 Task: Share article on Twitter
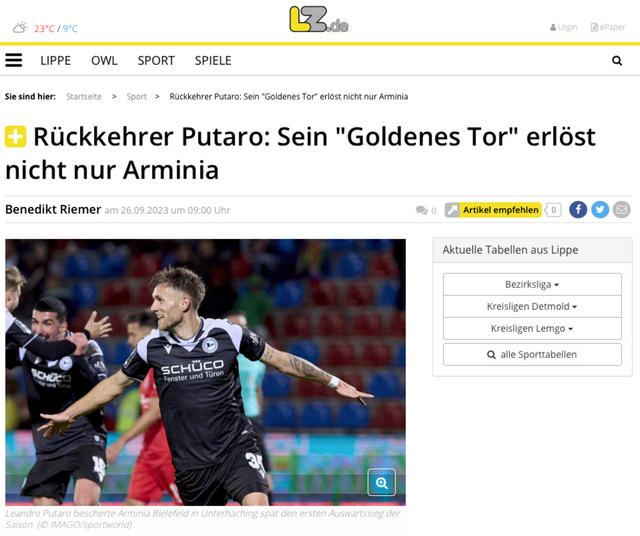pos(600,209)
